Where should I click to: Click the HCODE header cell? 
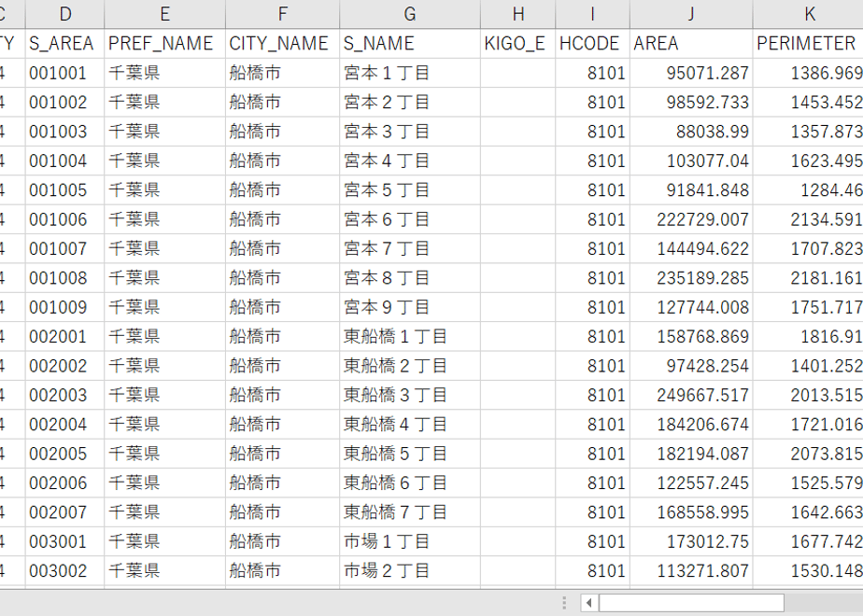click(593, 44)
